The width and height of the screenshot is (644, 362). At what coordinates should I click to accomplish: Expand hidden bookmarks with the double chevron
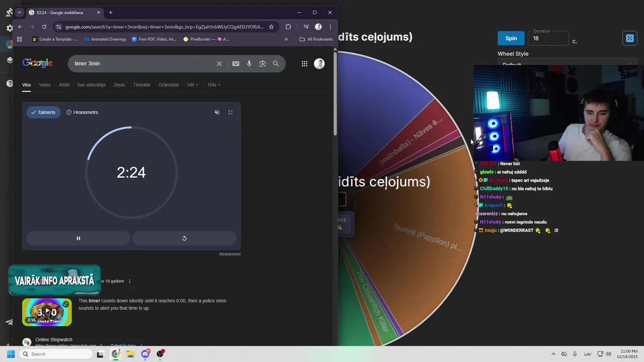(x=286, y=39)
